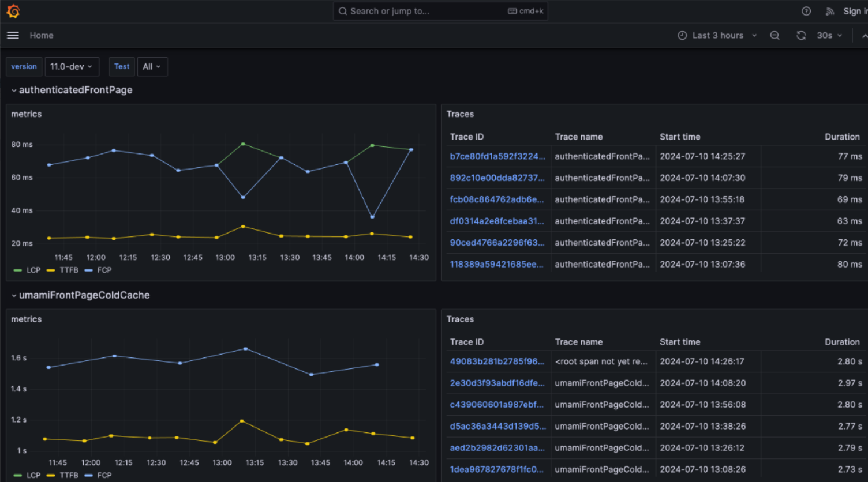Open trace aed2b2982d62301aa

click(497, 448)
